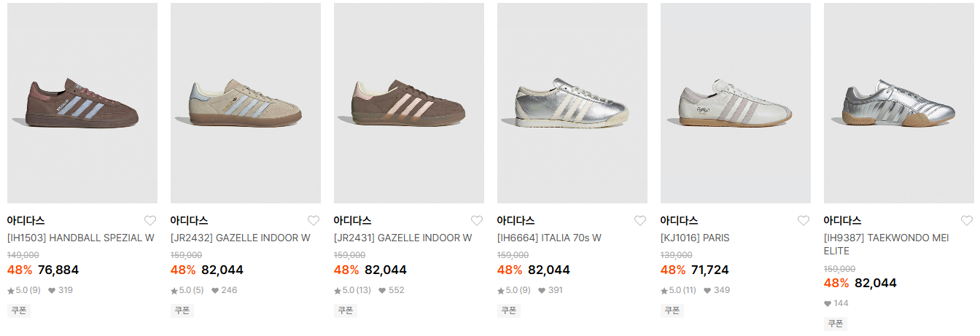This screenshot has height=336, width=980.
Task: Like the ITALIA 70s W with heart icon
Action: coord(640,221)
